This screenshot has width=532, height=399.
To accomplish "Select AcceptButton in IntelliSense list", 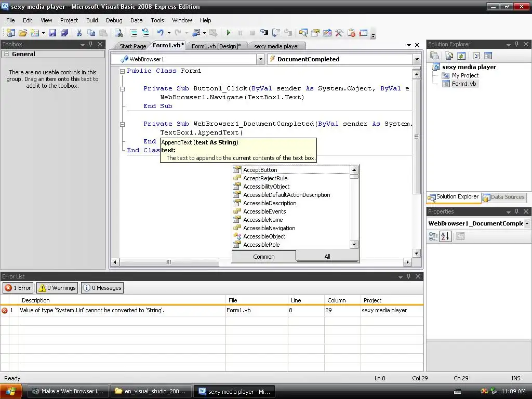I will pos(291,170).
